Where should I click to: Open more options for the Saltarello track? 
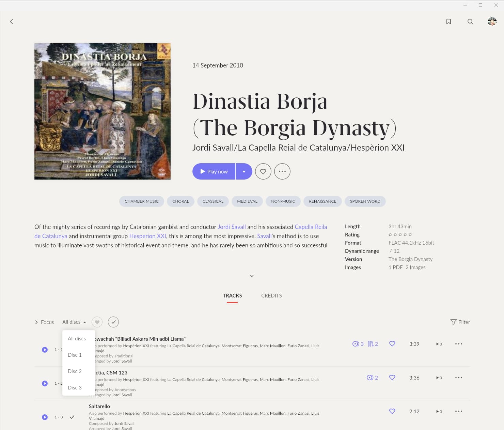point(459,411)
